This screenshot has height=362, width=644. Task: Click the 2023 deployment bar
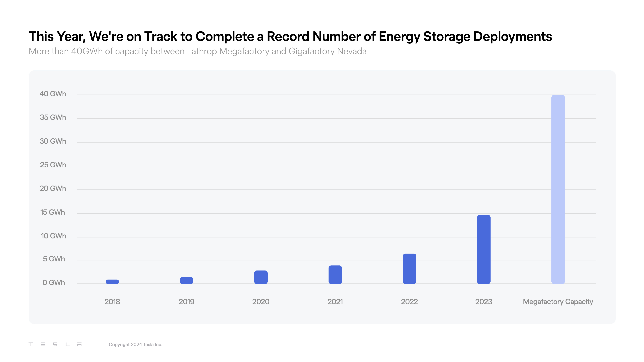tap(484, 249)
